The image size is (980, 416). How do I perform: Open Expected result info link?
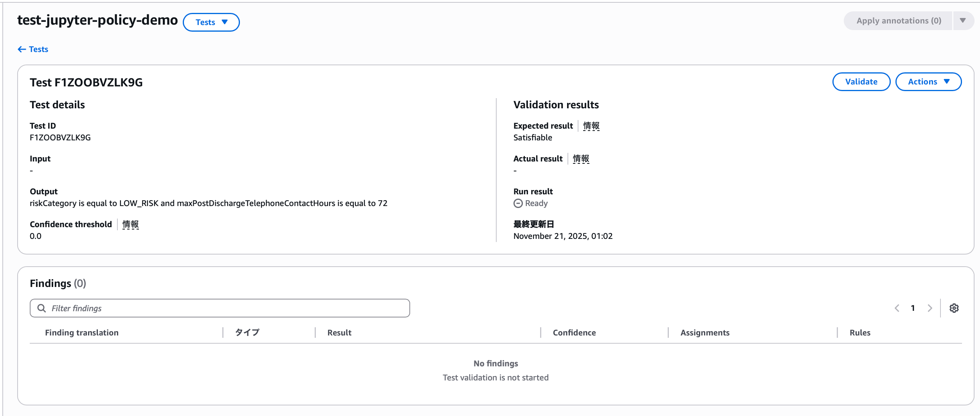point(591,126)
